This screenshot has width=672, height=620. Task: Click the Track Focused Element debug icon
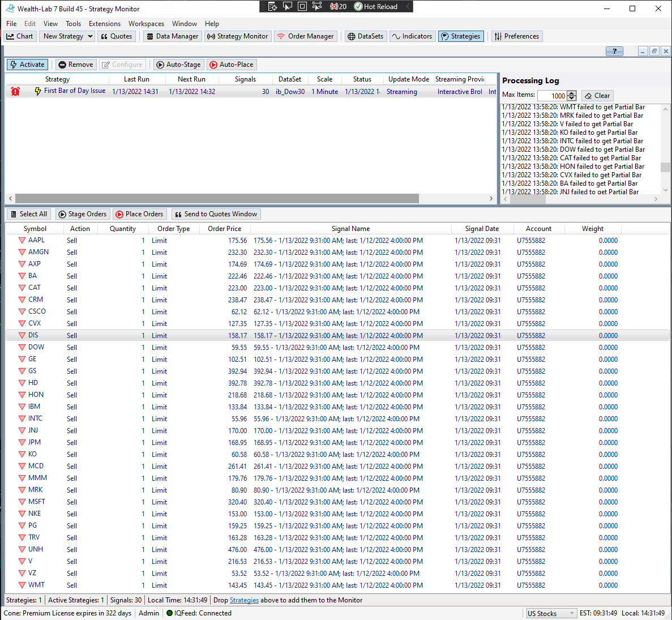click(317, 6)
